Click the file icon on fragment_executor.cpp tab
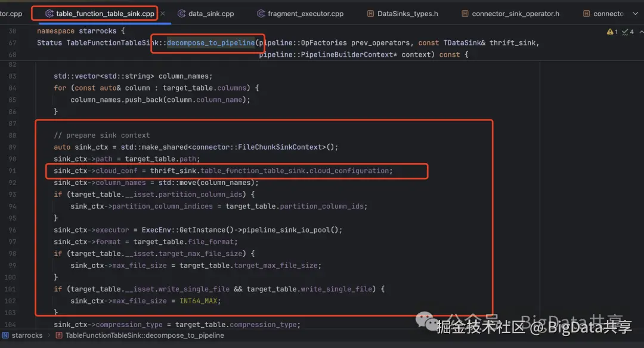 pyautogui.click(x=261, y=14)
